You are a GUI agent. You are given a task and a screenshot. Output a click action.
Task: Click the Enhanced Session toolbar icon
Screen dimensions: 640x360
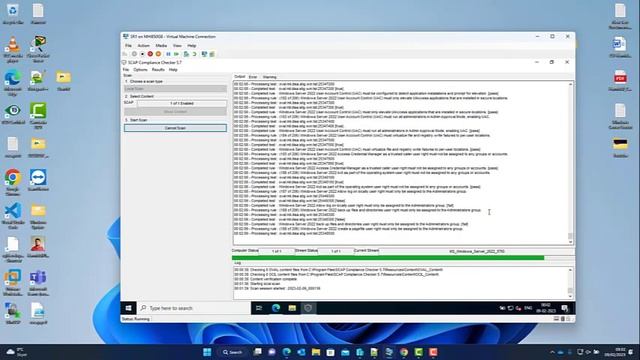[x=204, y=54]
